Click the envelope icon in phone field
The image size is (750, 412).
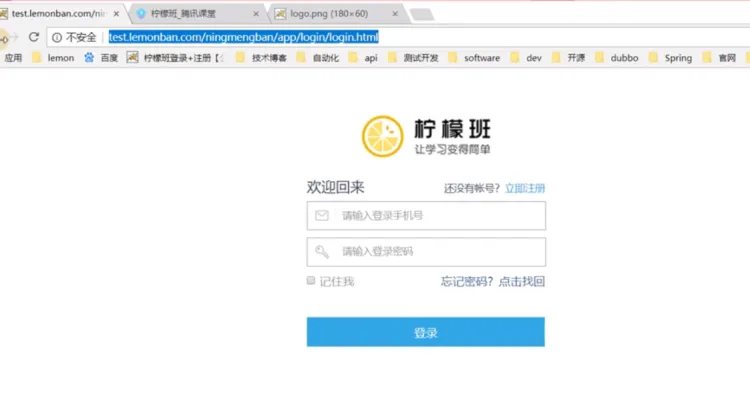point(322,215)
